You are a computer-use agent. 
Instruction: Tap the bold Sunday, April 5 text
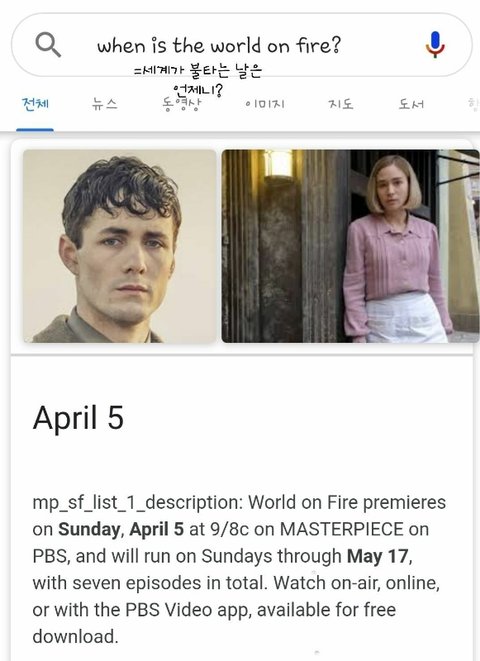[121, 529]
